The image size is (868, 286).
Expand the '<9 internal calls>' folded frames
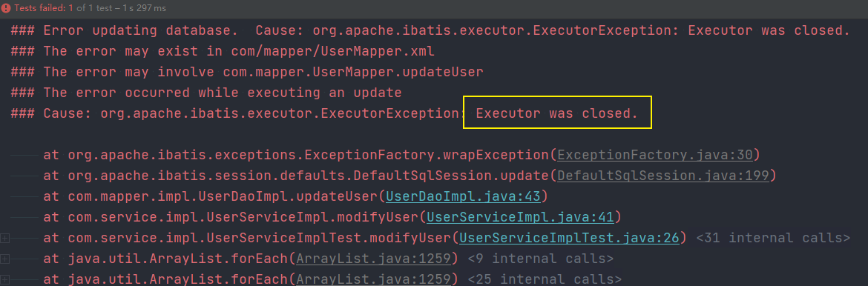tap(540, 259)
